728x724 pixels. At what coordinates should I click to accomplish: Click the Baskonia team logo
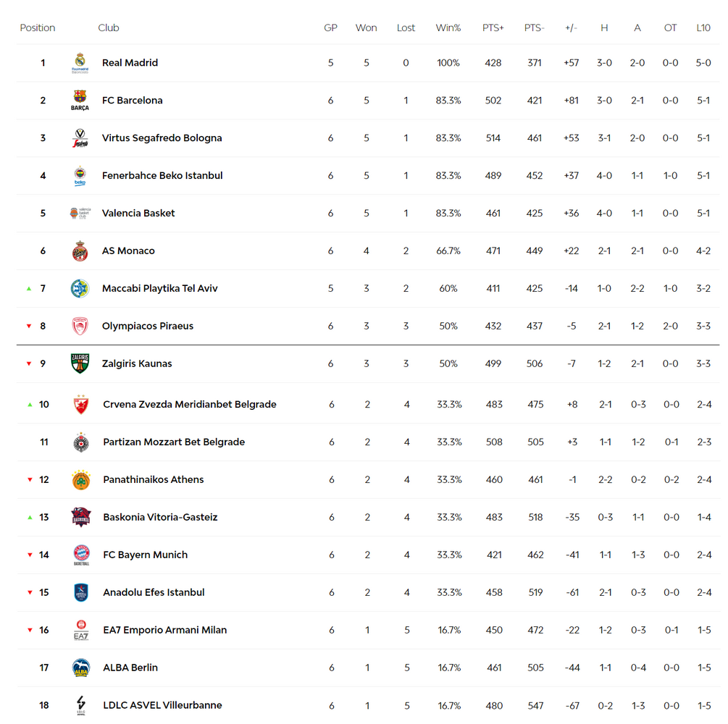(81, 517)
